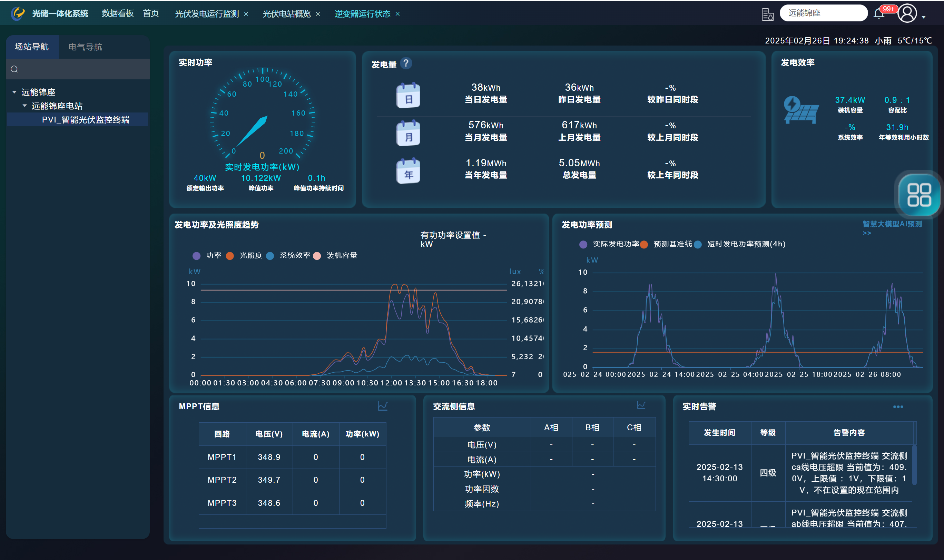Open the user account dropdown arrow
Viewport: 944px width, 560px height.
924,17
